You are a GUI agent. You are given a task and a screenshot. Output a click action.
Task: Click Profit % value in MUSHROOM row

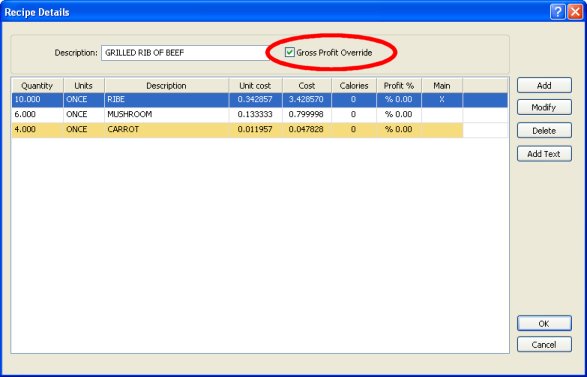point(398,114)
